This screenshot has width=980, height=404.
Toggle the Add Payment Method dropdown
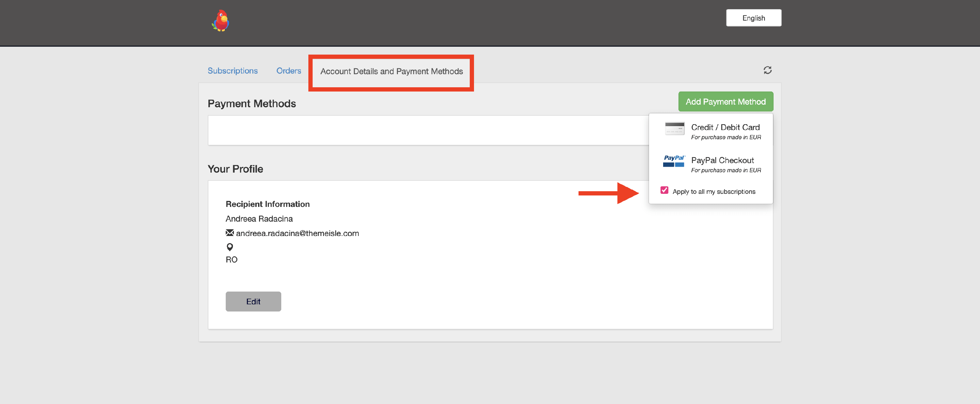point(726,102)
